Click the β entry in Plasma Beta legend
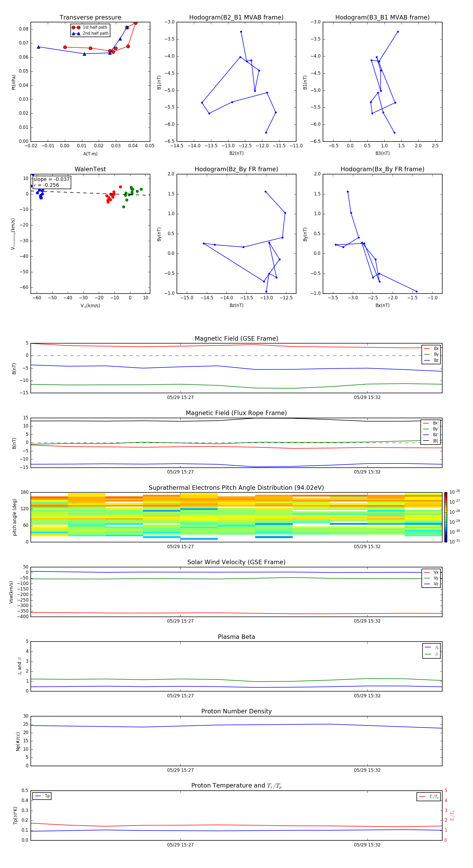The height and width of the screenshot is (868, 473). pyautogui.click(x=431, y=654)
